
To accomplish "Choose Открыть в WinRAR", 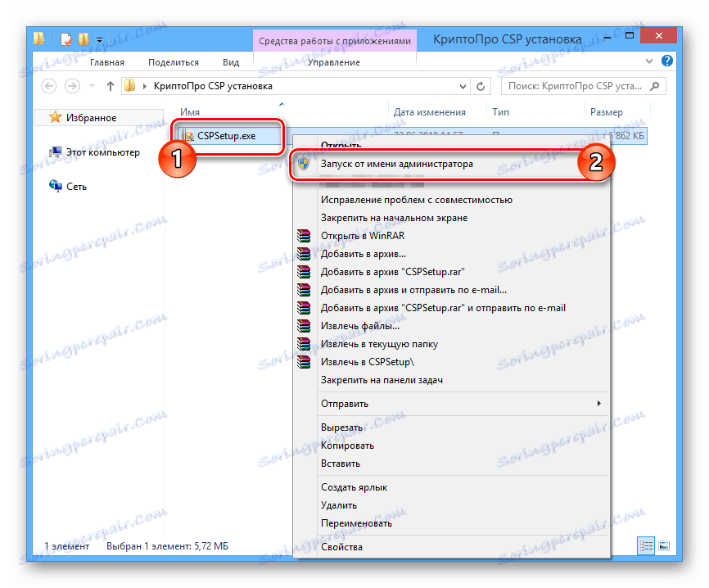I will 451,236.
